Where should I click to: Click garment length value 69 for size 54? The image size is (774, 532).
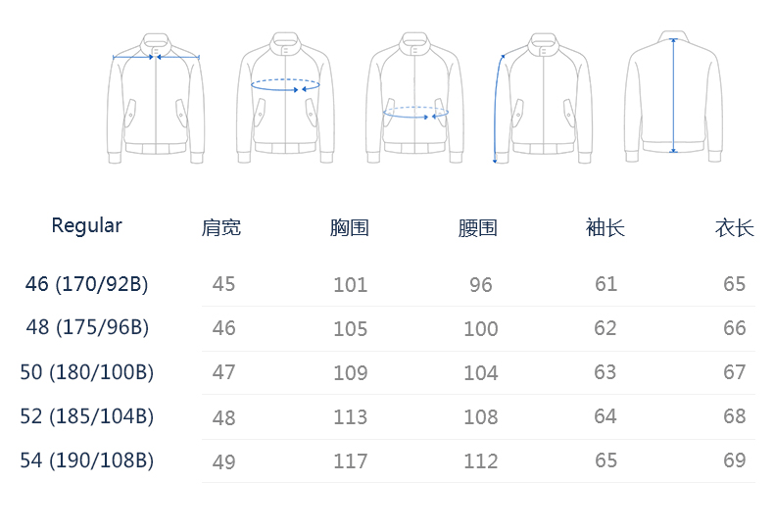click(735, 460)
